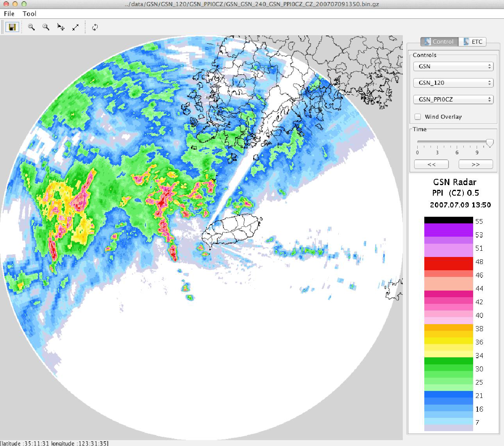Select the pan/move pointer tool
Viewport: 504px width, 446px height.
61,27
